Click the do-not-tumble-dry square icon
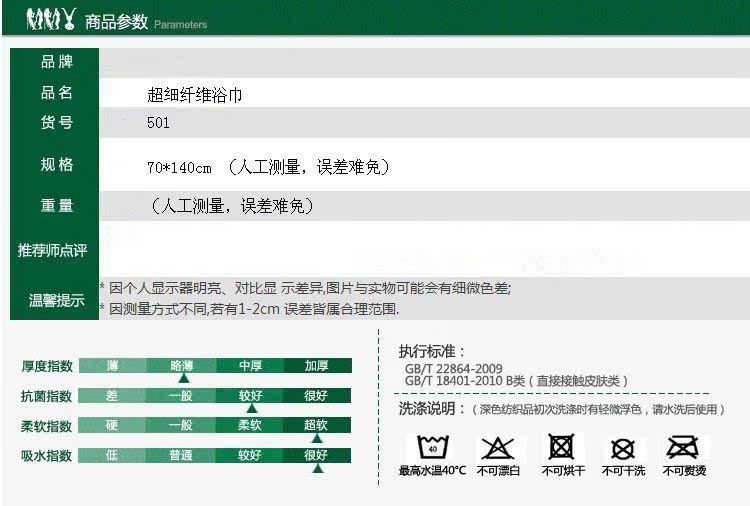 click(561, 447)
